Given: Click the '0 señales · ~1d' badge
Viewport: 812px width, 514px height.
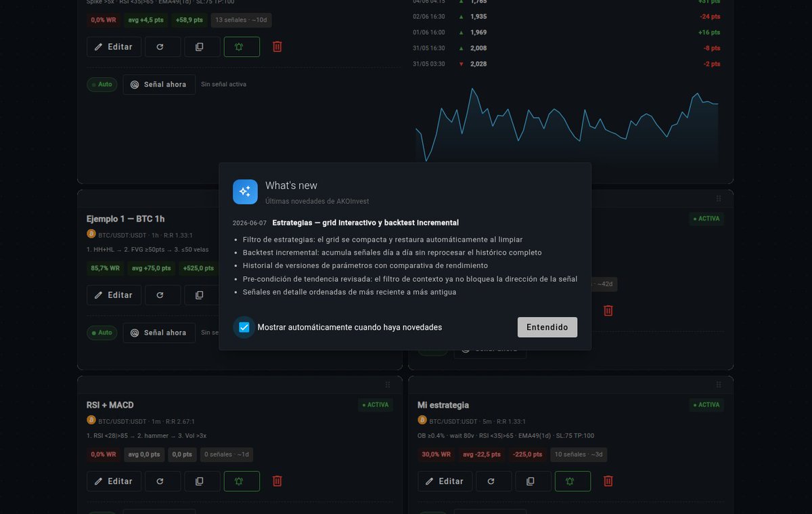Looking at the screenshot, I should [226, 454].
